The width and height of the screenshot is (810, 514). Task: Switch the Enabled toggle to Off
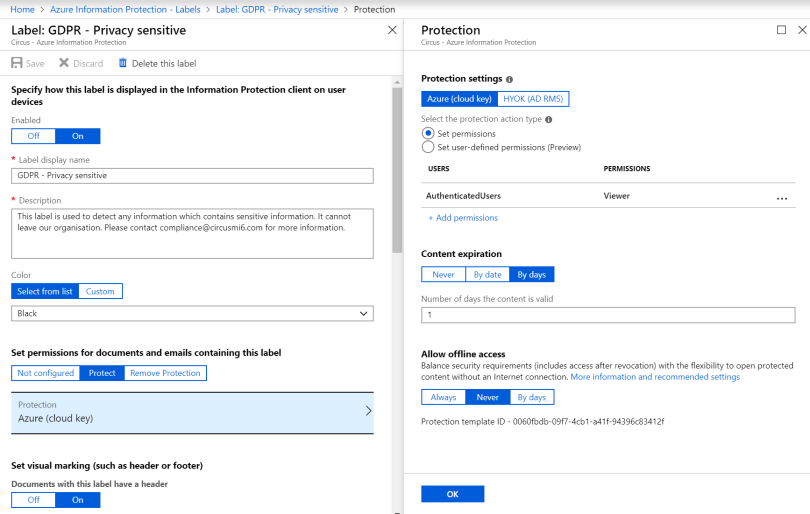coord(33,136)
